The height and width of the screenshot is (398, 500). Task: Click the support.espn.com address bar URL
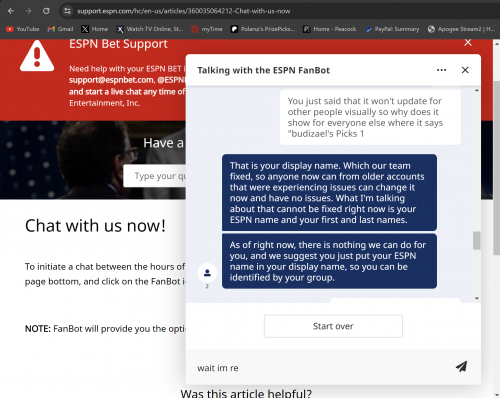click(x=183, y=11)
